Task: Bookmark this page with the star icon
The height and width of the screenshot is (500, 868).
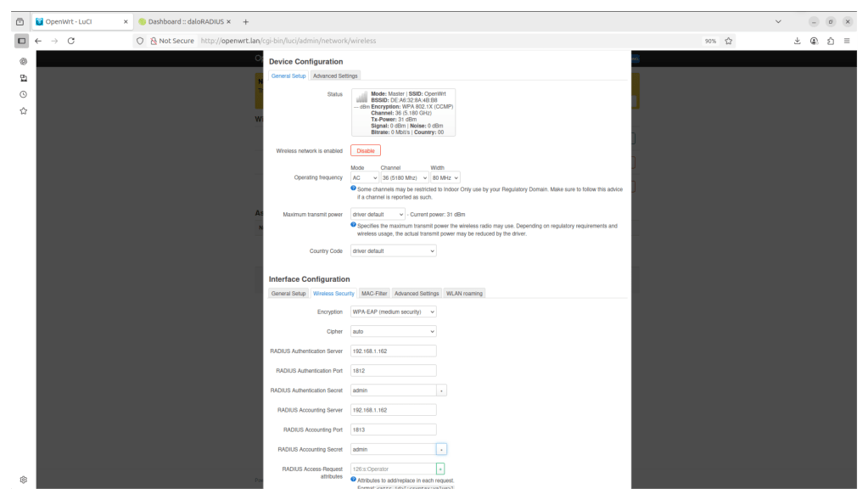Action: (729, 41)
